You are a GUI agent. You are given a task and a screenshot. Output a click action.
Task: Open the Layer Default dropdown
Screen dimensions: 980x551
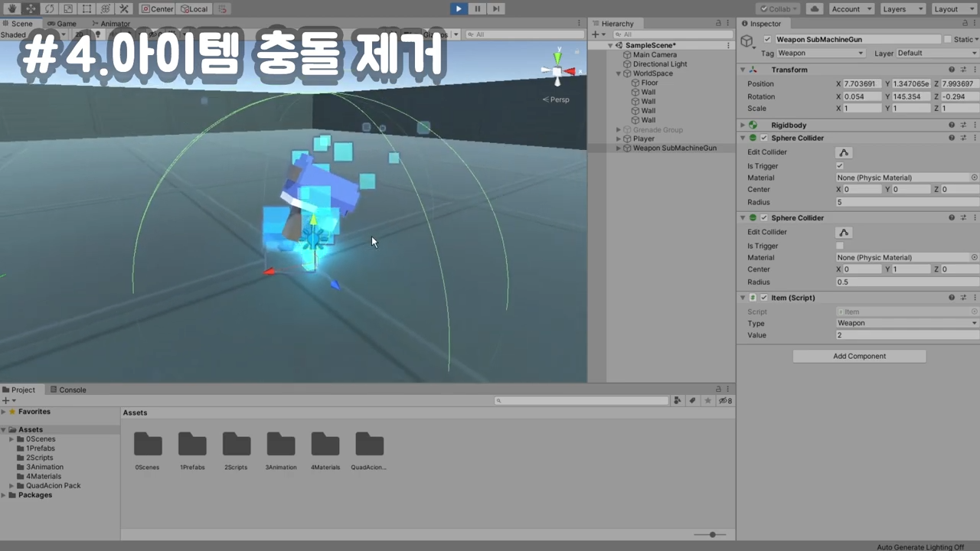[937, 53]
